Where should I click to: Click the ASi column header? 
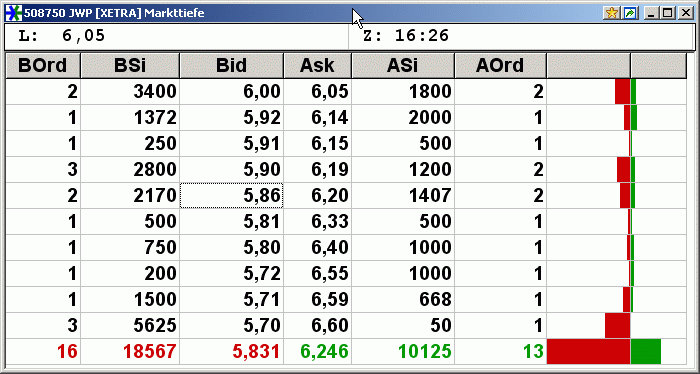pos(403,66)
